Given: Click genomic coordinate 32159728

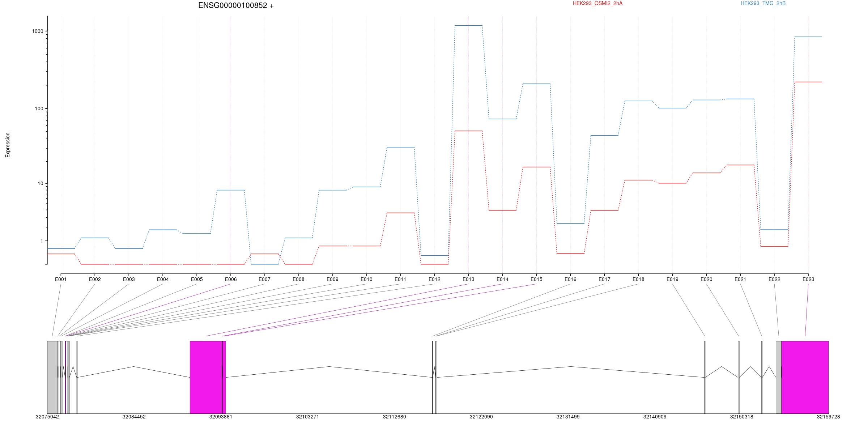Looking at the screenshot, I should pos(828,417).
